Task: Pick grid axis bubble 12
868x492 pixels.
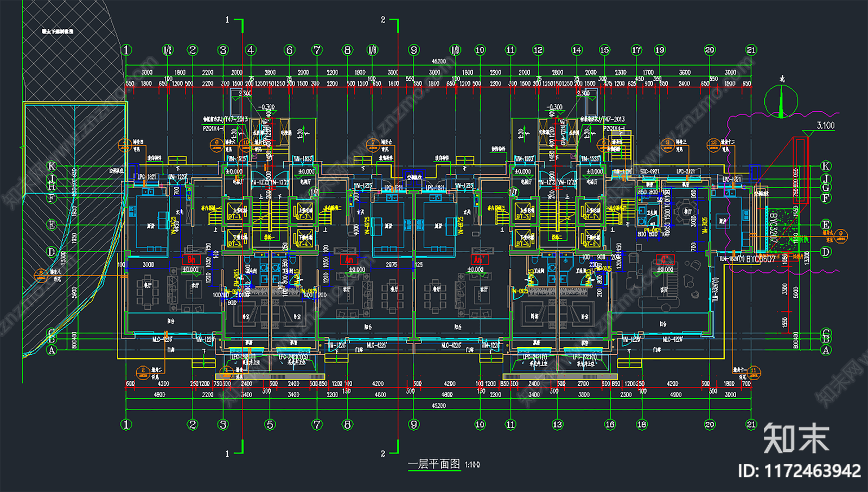Action: point(538,50)
